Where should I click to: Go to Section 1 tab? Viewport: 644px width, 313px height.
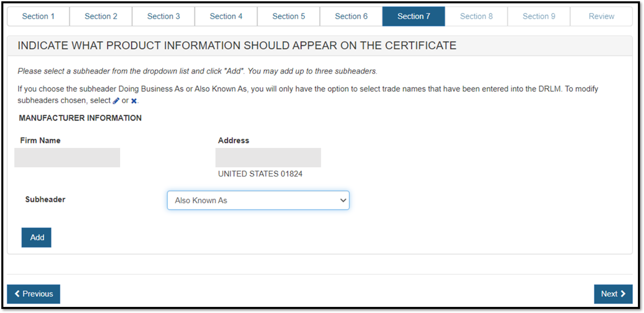(38, 16)
